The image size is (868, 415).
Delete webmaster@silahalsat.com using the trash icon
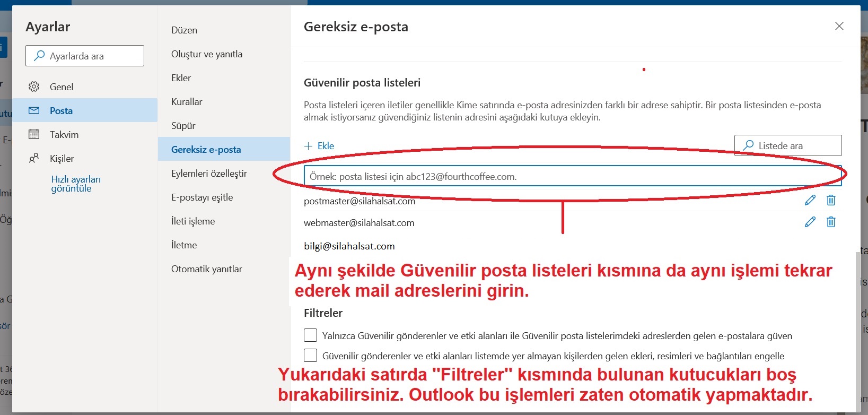coord(831,222)
